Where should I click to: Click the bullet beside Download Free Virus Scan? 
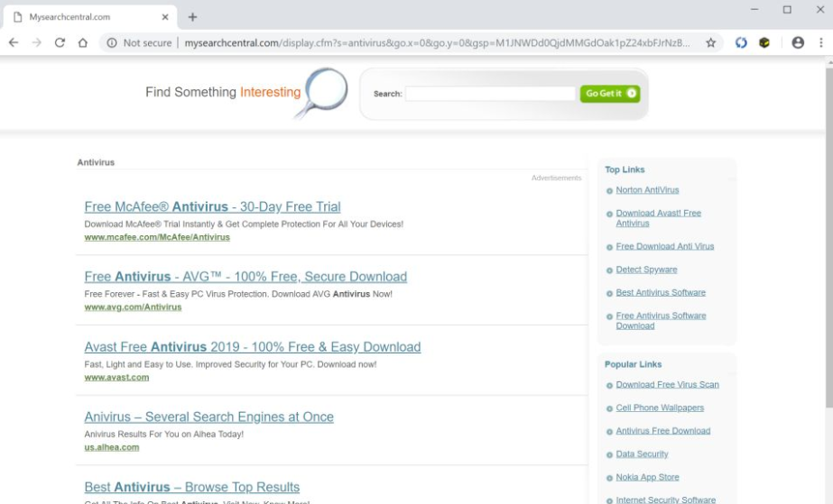click(x=609, y=386)
